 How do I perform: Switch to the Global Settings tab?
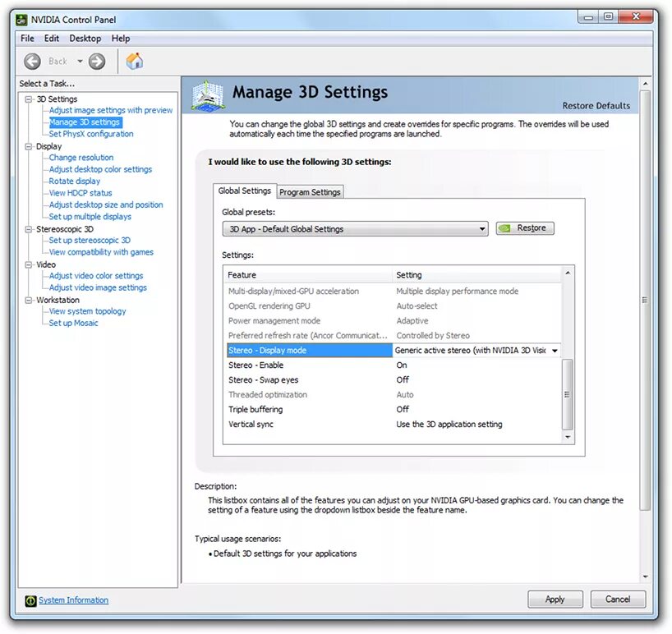point(244,191)
